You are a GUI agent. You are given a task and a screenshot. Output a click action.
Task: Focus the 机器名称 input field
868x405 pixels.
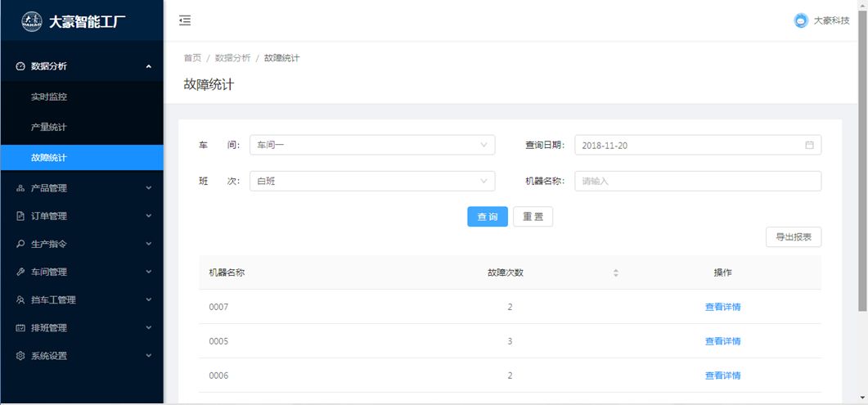697,181
